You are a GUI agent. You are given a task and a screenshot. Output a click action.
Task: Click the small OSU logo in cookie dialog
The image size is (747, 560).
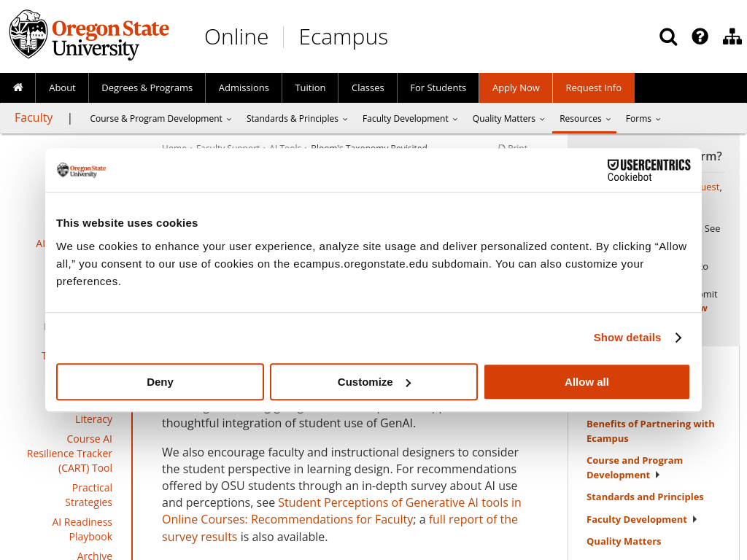coord(82,170)
